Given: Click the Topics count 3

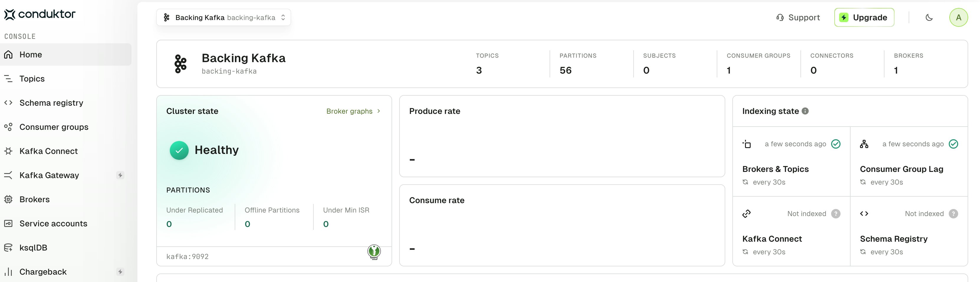Looking at the screenshot, I should [x=479, y=70].
